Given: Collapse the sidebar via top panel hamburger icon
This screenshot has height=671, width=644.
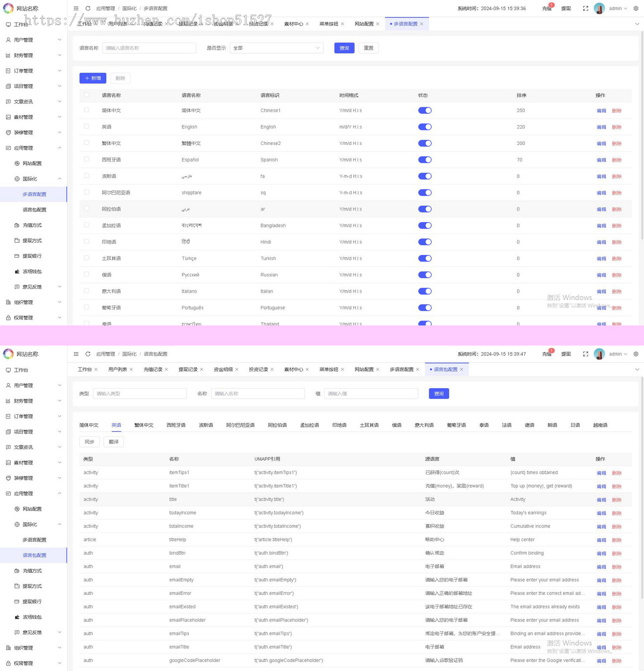Looking at the screenshot, I should point(76,9).
